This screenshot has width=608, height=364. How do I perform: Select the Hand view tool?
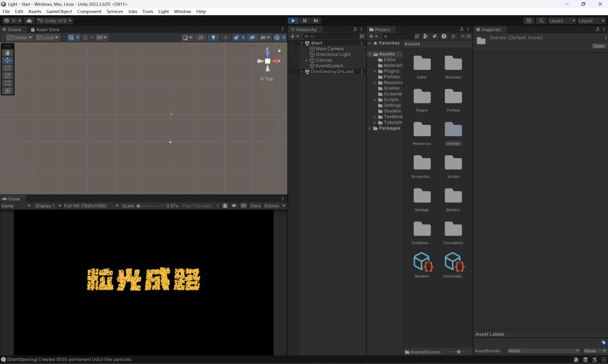[7, 52]
